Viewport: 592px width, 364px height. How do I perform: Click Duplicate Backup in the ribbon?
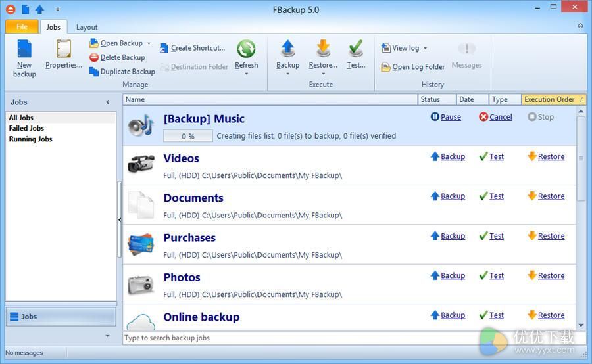(122, 72)
